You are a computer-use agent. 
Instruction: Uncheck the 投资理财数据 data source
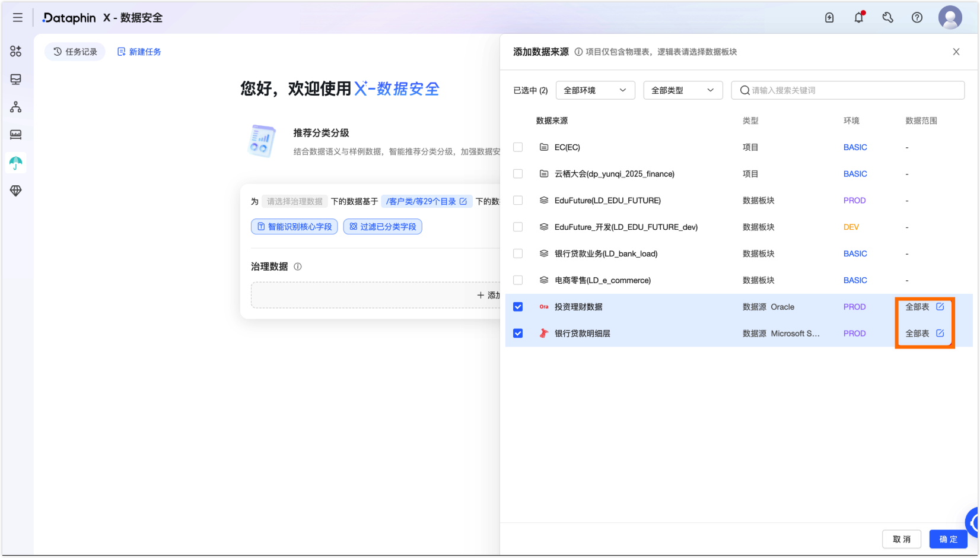pos(518,307)
